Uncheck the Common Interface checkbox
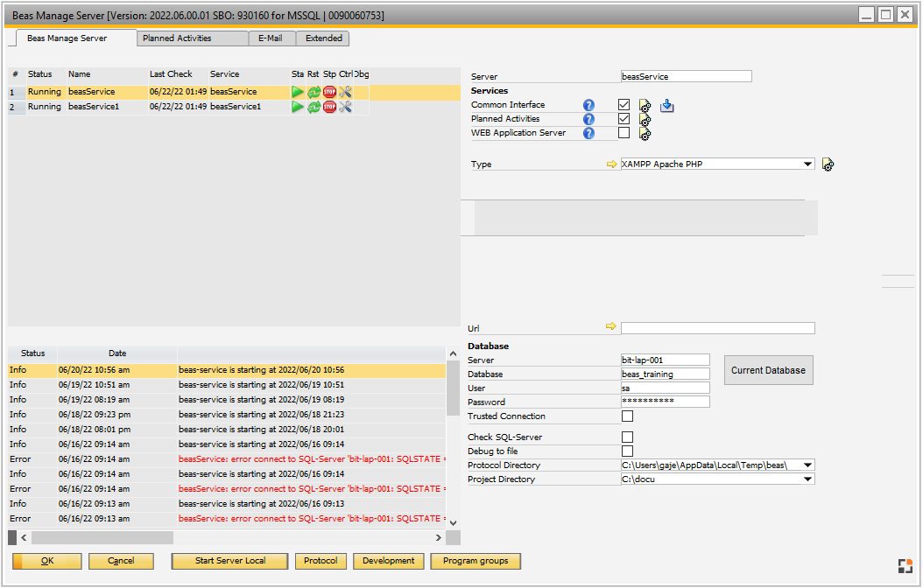 pos(624,104)
